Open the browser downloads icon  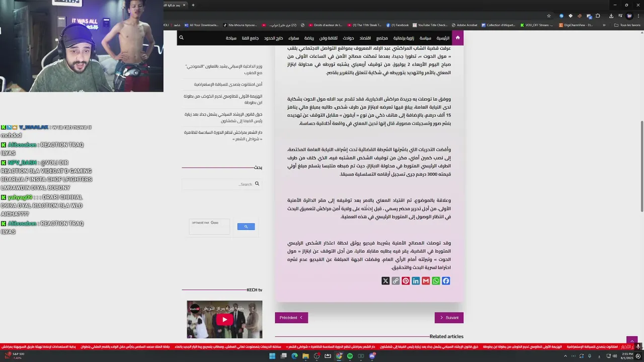[611, 16]
